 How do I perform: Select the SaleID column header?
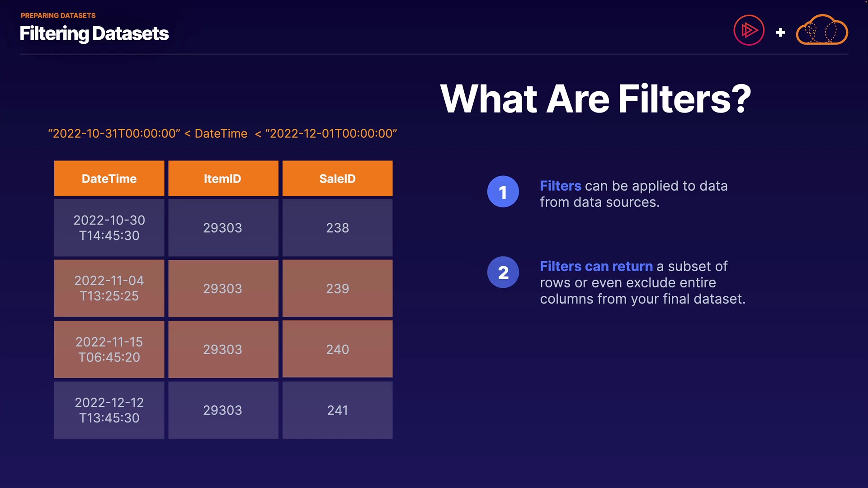coord(337,178)
